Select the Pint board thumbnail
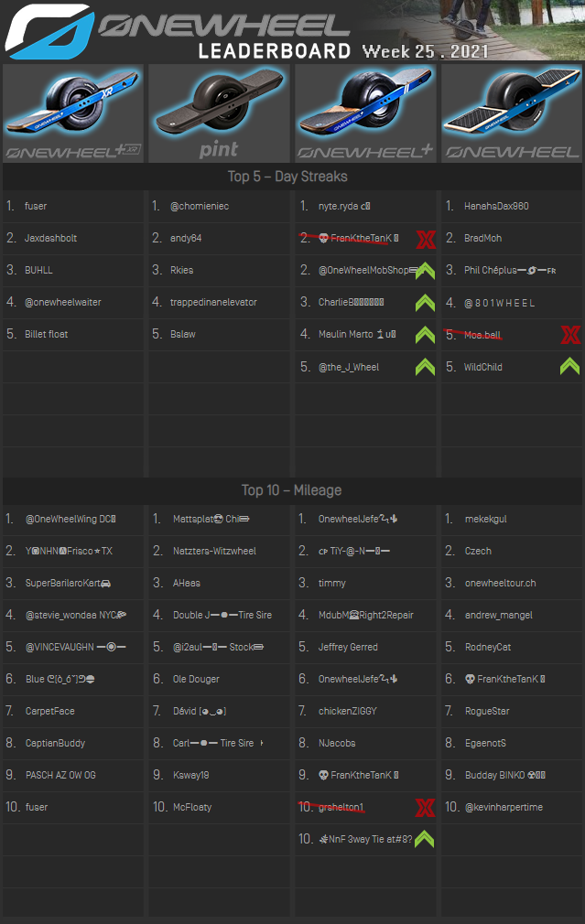Viewport: 585px width, 924px height. (x=219, y=113)
